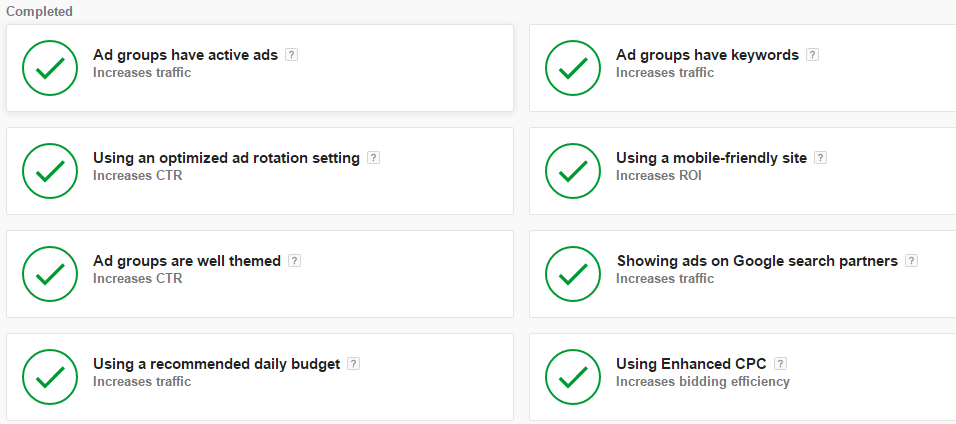This screenshot has height=424, width=956.
Task: Click checkmark circle for mobile-friendly site
Action: [x=573, y=171]
